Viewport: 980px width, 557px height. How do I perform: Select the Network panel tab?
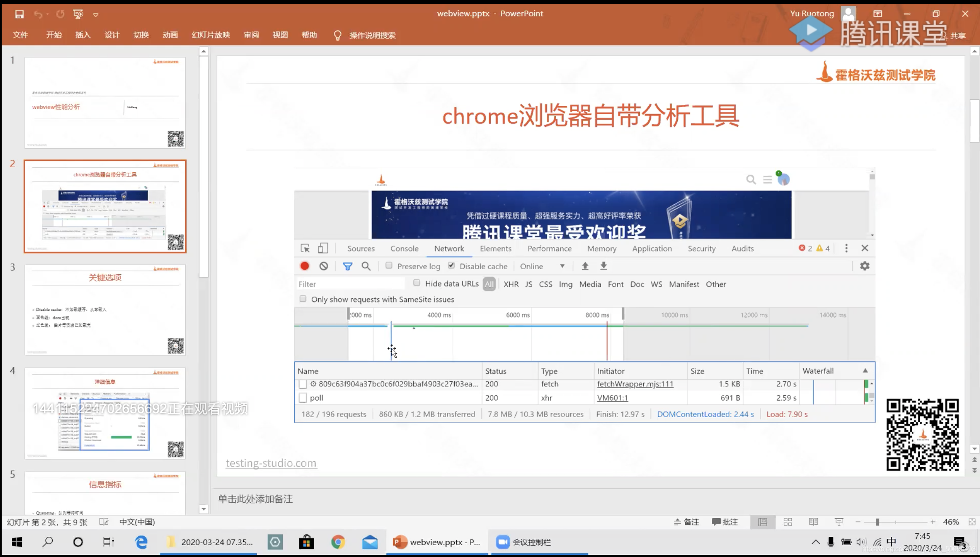click(448, 248)
